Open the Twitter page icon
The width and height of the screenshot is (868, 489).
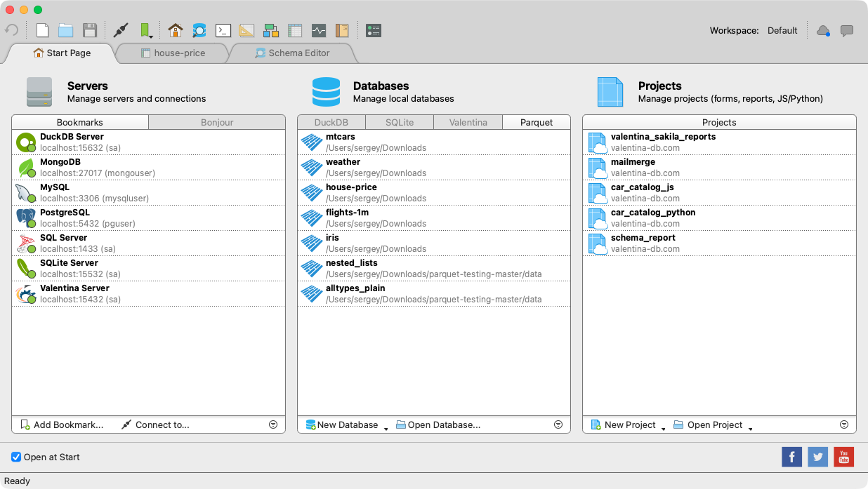pos(817,457)
